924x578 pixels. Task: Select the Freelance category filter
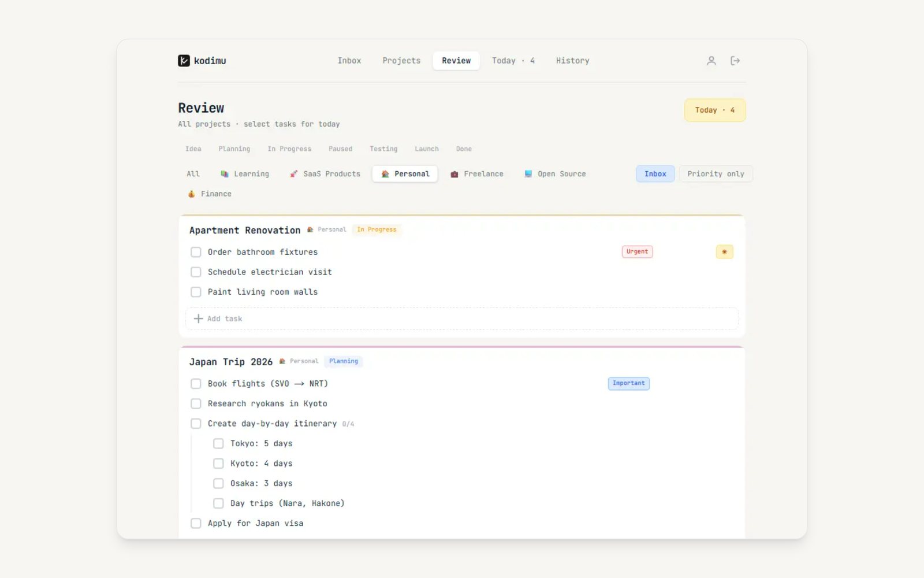[x=477, y=174]
